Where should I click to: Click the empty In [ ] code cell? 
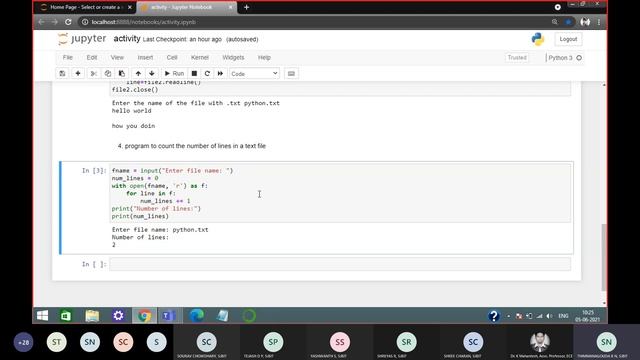[340, 264]
